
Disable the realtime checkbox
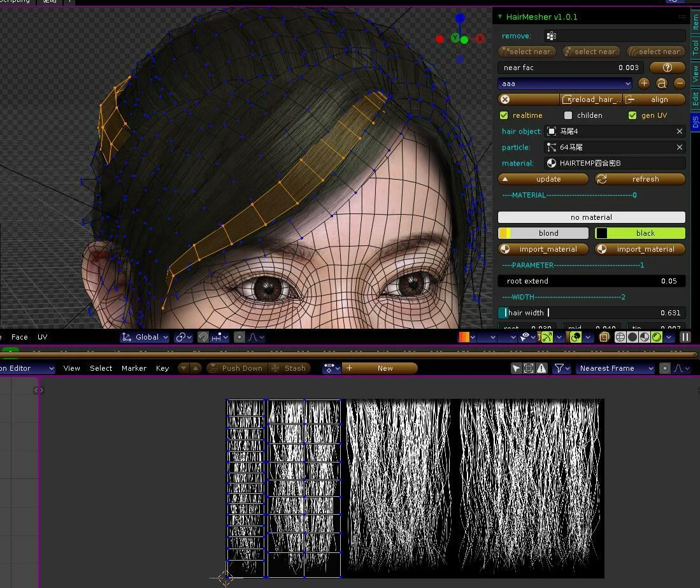pyautogui.click(x=504, y=115)
